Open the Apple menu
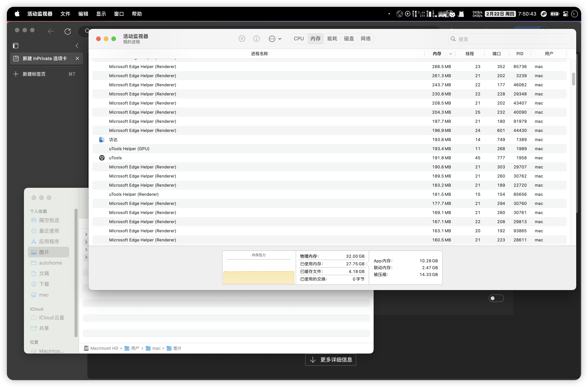This screenshot has height=387, width=588. [x=17, y=14]
